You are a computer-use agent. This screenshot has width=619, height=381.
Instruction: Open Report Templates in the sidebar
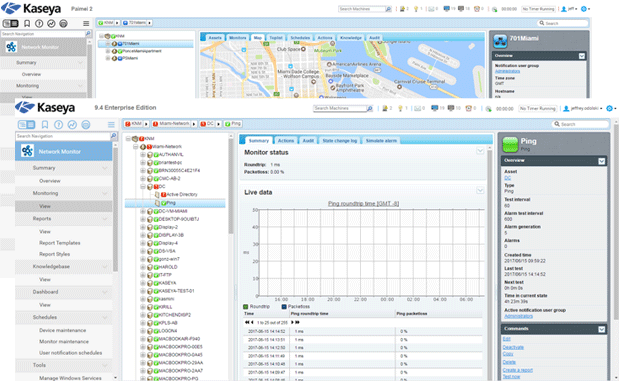coord(60,243)
